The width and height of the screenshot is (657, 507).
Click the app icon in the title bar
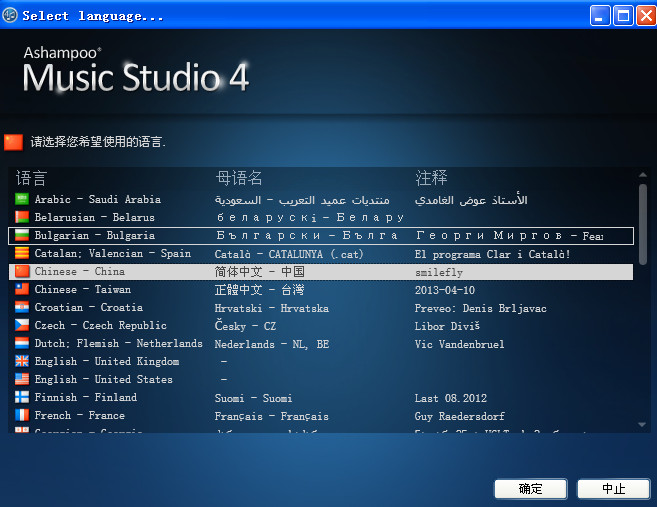pos(10,16)
